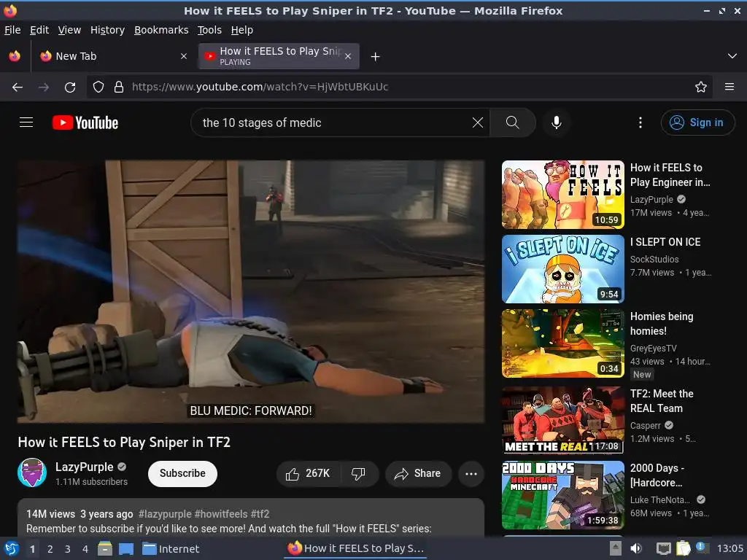This screenshot has width=747, height=560.
Task: Open title 'I SLEPT ON ICE'
Action: click(665, 242)
